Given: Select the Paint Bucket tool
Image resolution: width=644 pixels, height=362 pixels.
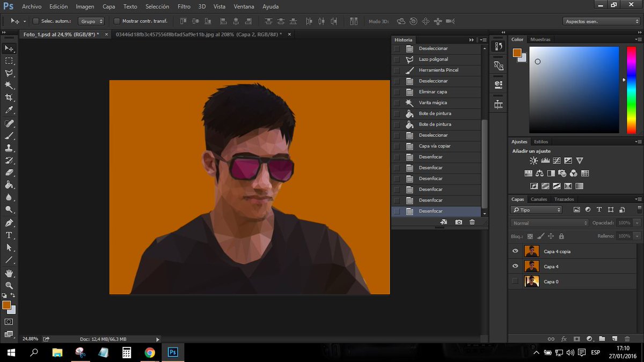Looking at the screenshot, I should [x=8, y=185].
